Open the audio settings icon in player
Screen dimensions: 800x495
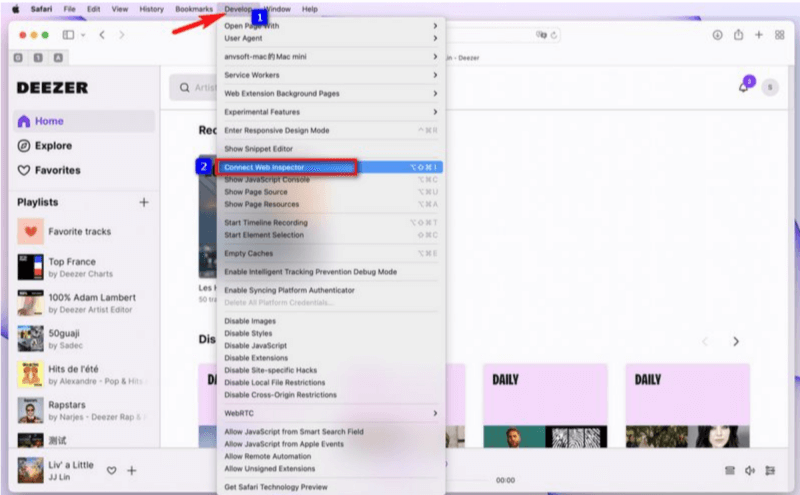coord(770,471)
